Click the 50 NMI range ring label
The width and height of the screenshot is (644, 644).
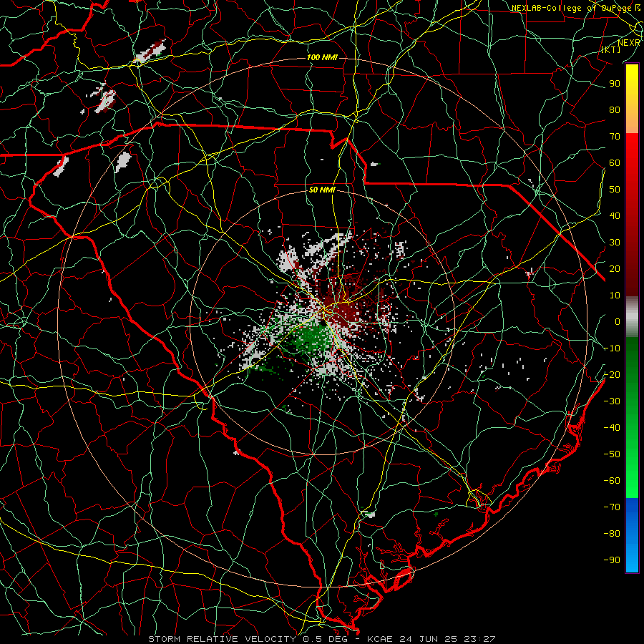[x=322, y=190]
